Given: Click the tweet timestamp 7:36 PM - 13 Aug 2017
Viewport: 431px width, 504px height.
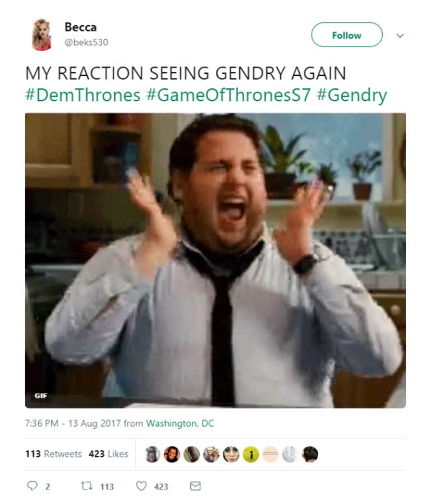Looking at the screenshot, I should click(x=73, y=423).
